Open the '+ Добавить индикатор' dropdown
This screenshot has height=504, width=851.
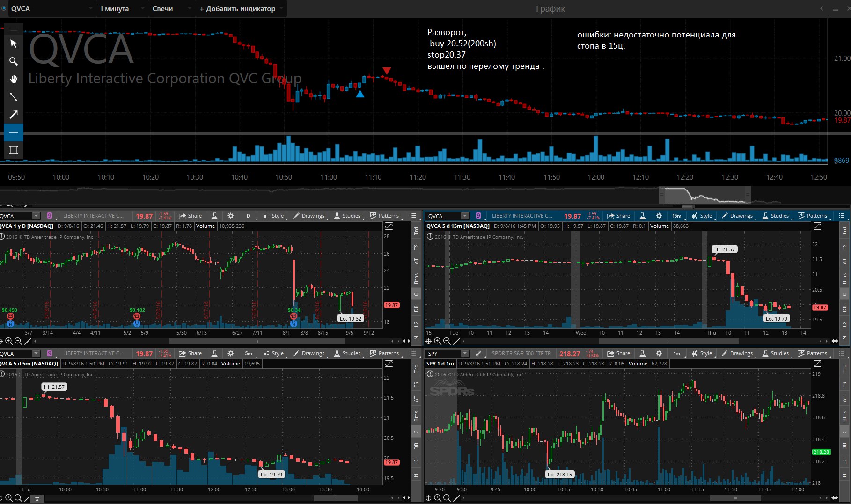[x=241, y=8]
